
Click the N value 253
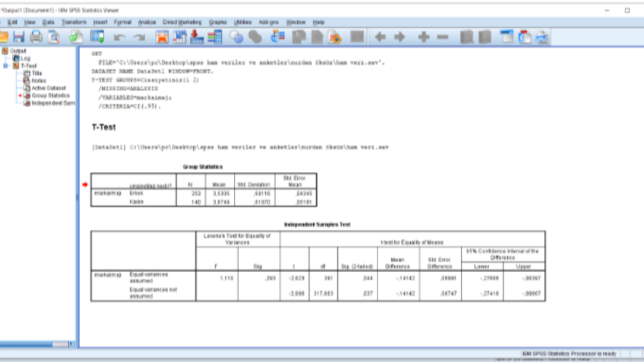coord(196,193)
